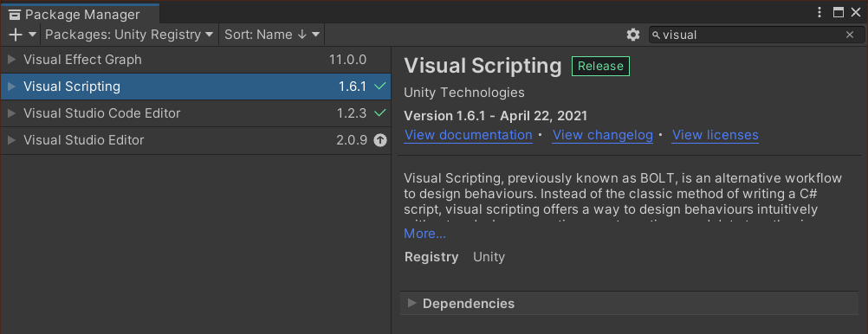
Task: Open the Packages: Unity Registry dropdown
Action: (x=130, y=35)
